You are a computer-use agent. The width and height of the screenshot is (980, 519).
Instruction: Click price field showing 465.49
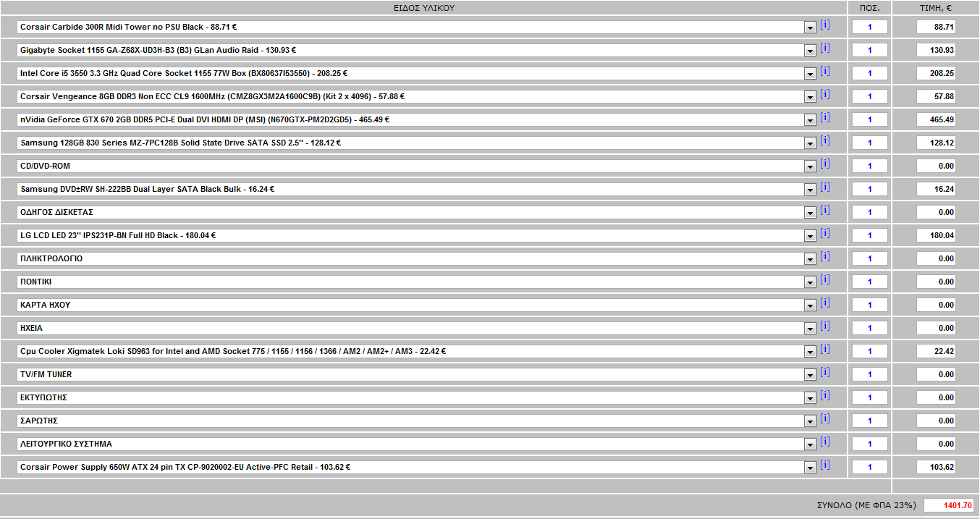(936, 120)
